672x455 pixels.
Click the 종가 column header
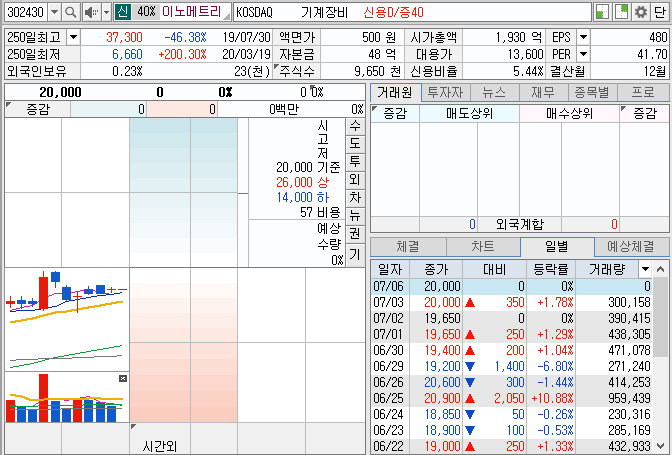(x=436, y=269)
